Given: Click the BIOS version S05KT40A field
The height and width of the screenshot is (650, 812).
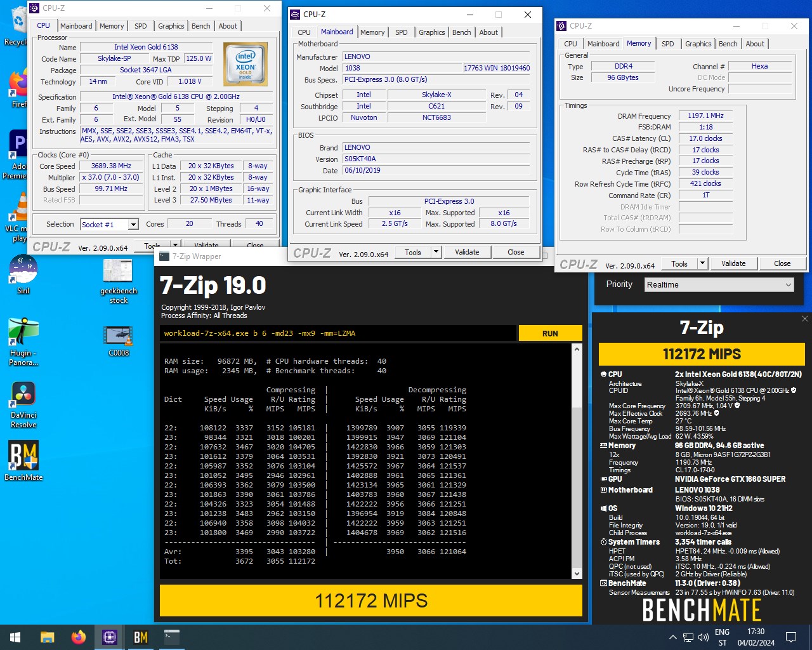Looking at the screenshot, I should click(x=436, y=159).
